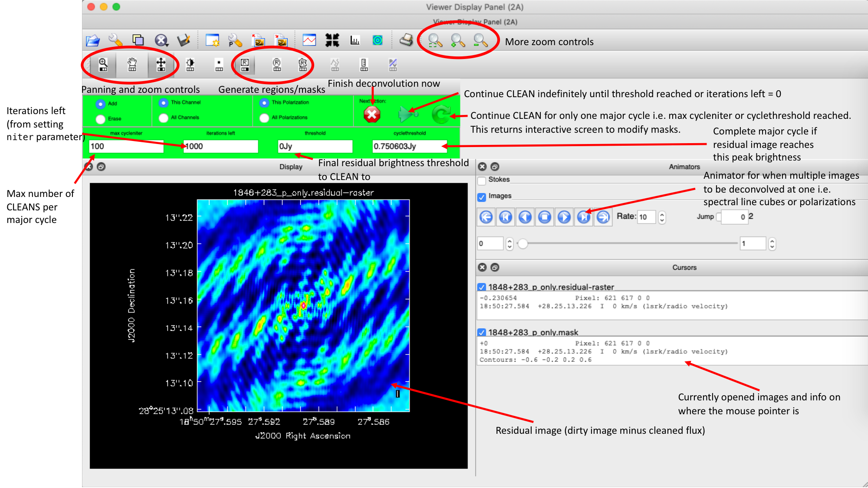Select the polygon region tool
This screenshot has height=488, width=868.
point(303,65)
